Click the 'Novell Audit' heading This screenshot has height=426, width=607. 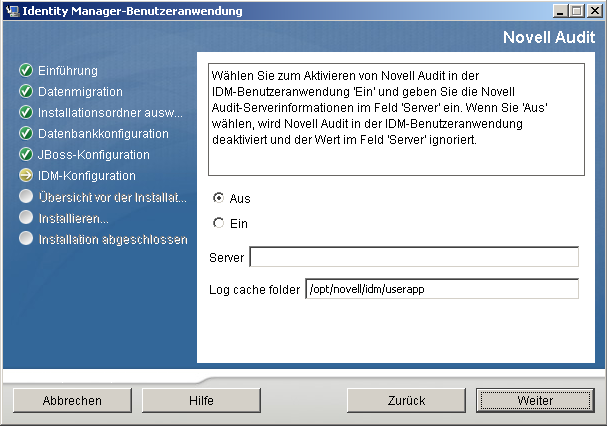point(549,37)
